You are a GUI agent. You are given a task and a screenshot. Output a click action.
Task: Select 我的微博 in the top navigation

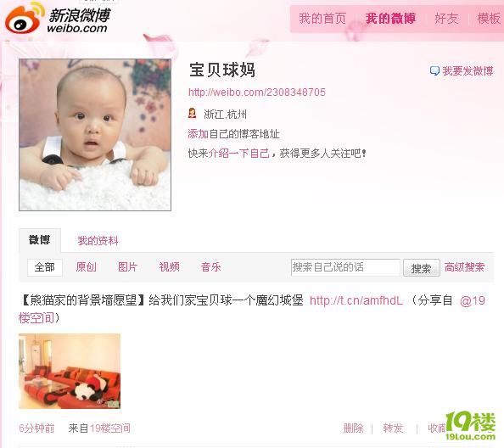(390, 19)
